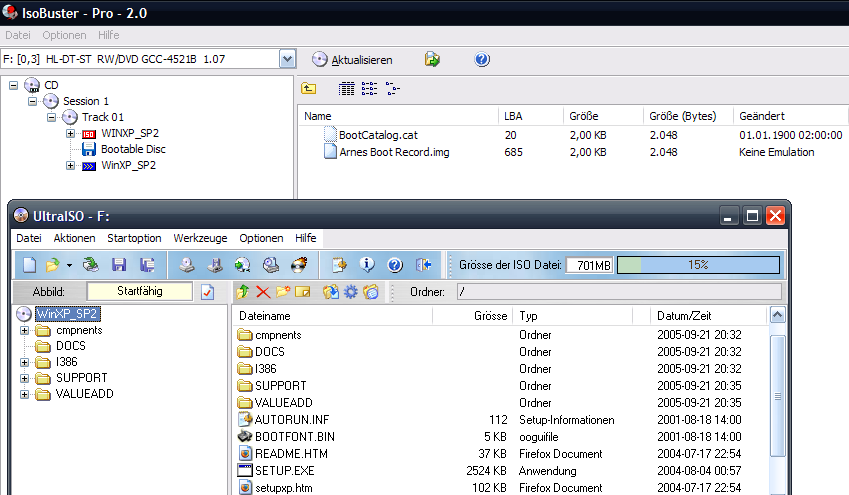Sort by the LBA column header
849x495 pixels.
[x=530, y=116]
